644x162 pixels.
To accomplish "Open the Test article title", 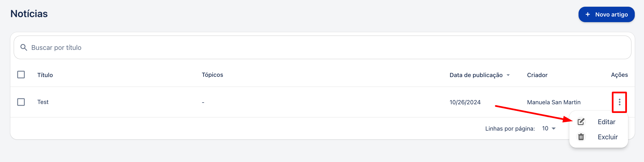I will point(43,102).
